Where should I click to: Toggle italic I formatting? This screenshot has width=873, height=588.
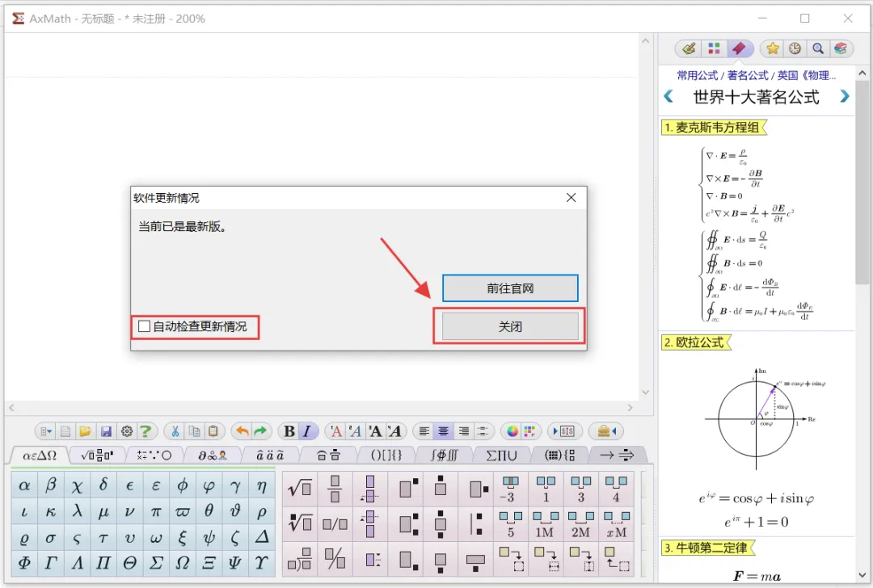(307, 431)
